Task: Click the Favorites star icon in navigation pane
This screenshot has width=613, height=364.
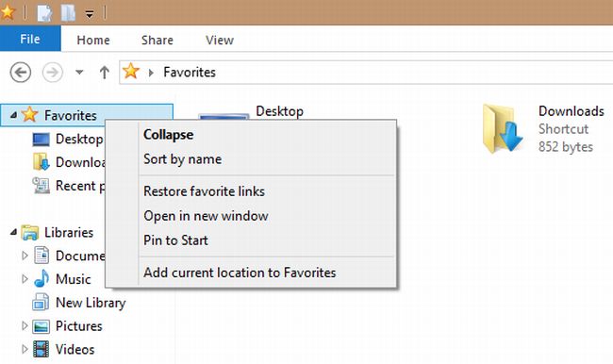Action: [30, 114]
